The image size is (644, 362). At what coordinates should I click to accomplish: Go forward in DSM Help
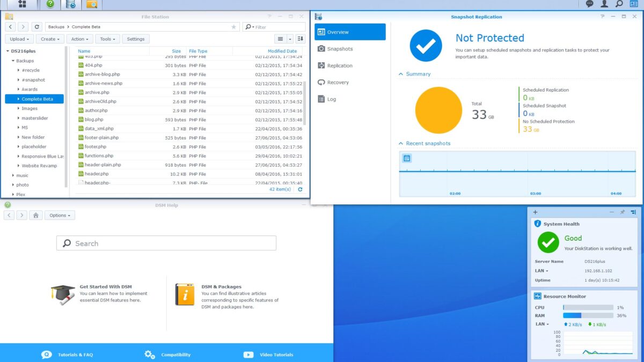(21, 215)
